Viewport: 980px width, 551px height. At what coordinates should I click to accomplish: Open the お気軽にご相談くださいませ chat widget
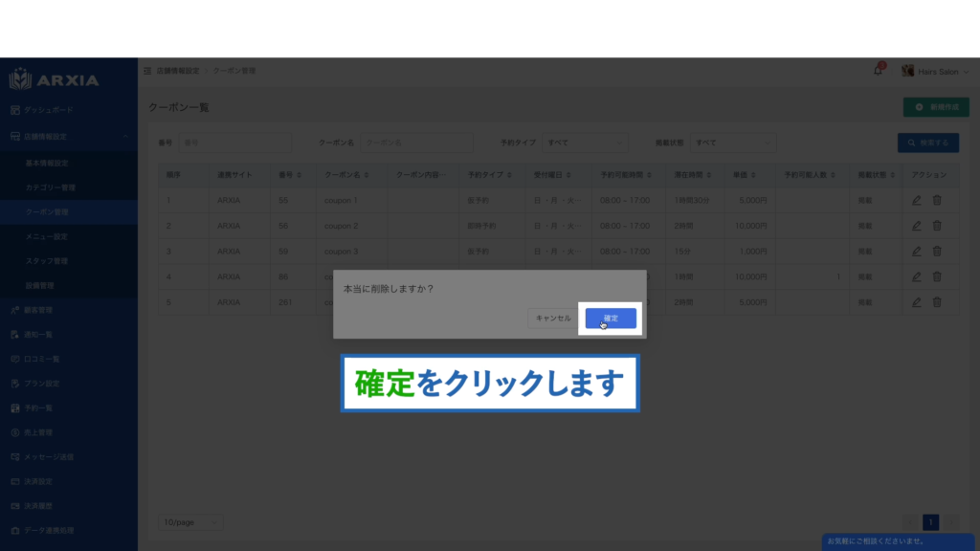[x=898, y=541]
